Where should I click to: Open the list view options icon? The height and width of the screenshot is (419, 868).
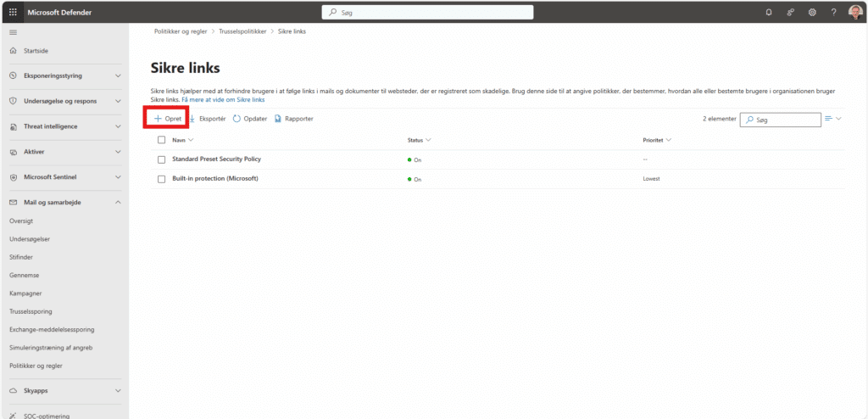[829, 118]
